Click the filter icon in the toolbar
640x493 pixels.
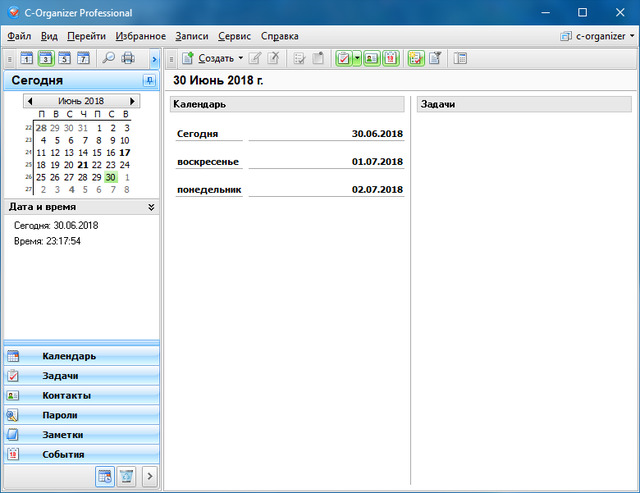(435, 58)
